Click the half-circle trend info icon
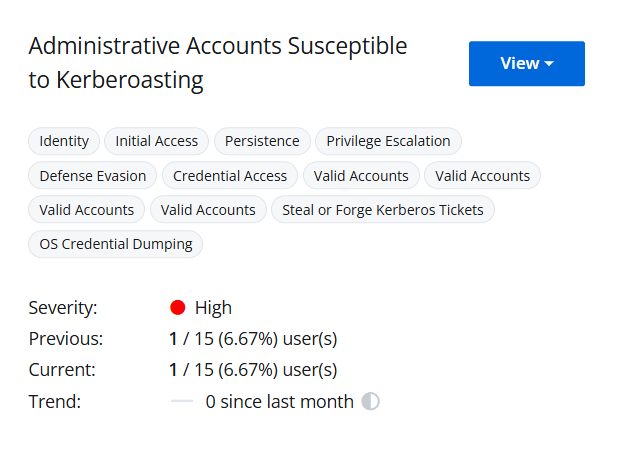This screenshot has width=640, height=450. pyautogui.click(x=370, y=401)
